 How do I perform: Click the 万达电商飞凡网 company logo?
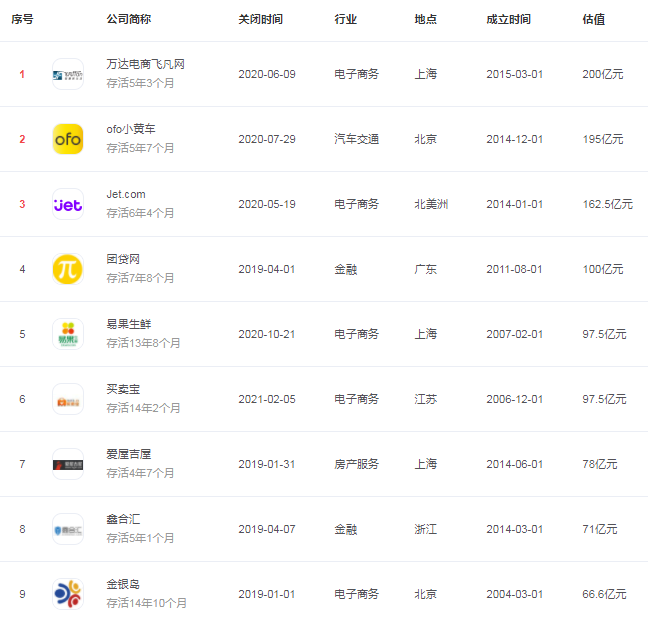(x=68, y=74)
